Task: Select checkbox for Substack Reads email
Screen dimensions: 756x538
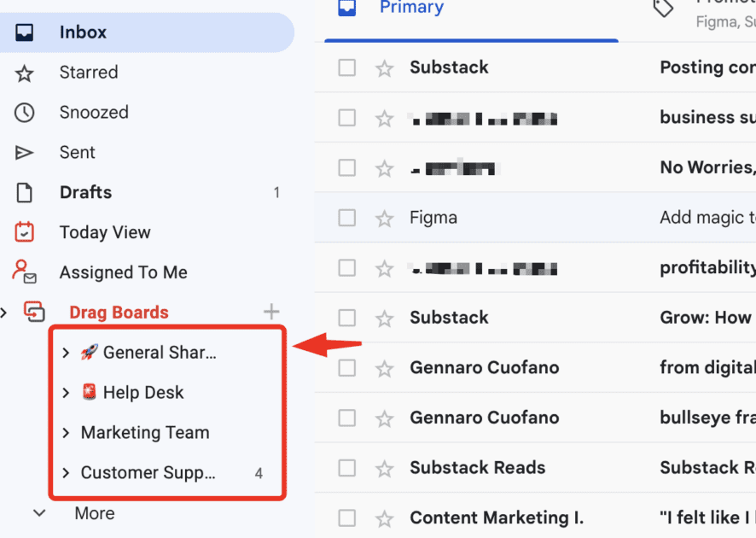Action: [x=347, y=468]
